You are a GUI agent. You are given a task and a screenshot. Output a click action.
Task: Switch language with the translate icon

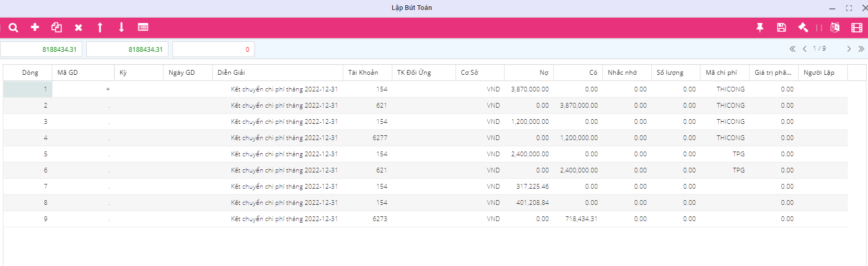[835, 28]
